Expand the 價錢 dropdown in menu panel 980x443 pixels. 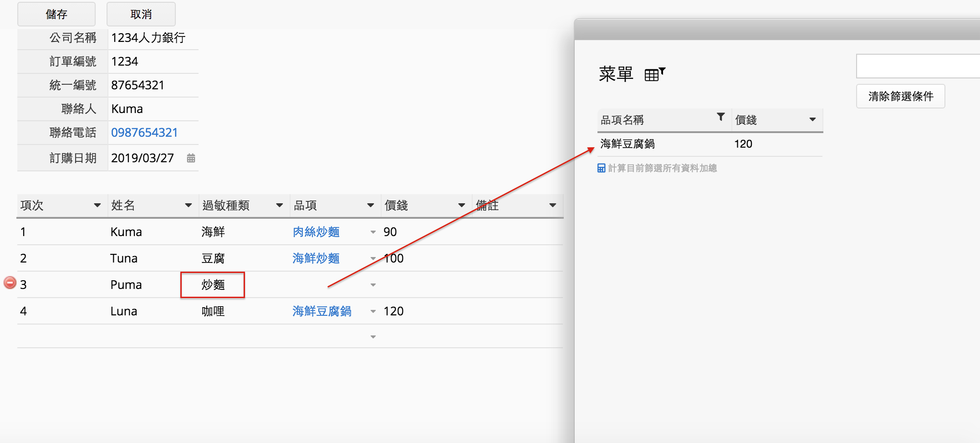[812, 120]
